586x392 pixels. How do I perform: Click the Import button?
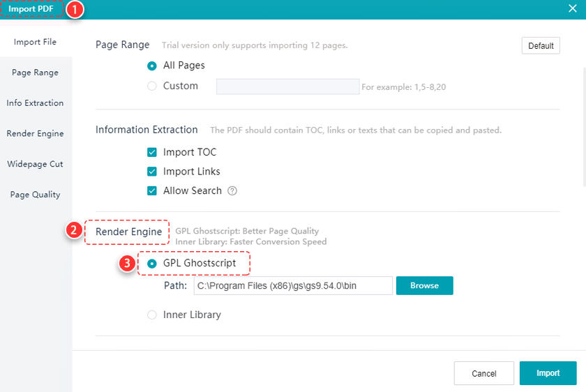pyautogui.click(x=548, y=373)
